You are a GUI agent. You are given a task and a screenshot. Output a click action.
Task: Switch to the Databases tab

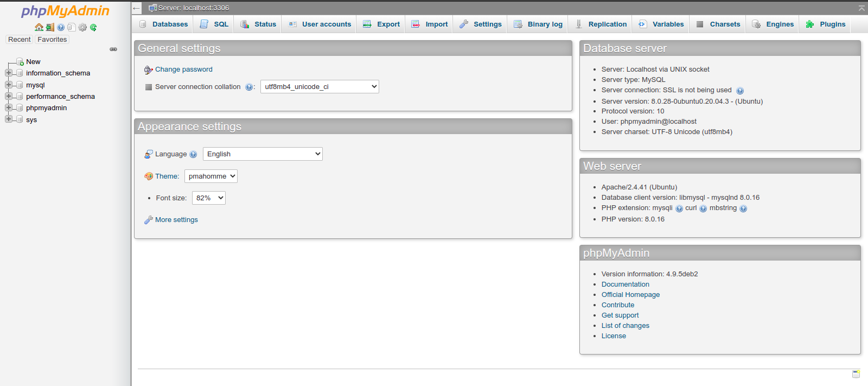[x=163, y=24]
